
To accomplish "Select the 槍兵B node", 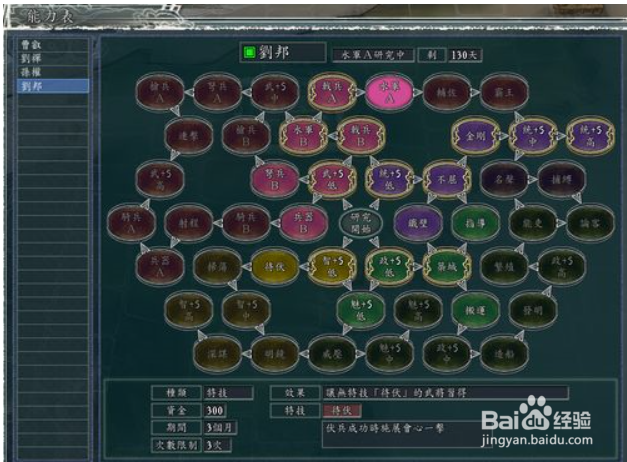I will (x=246, y=136).
